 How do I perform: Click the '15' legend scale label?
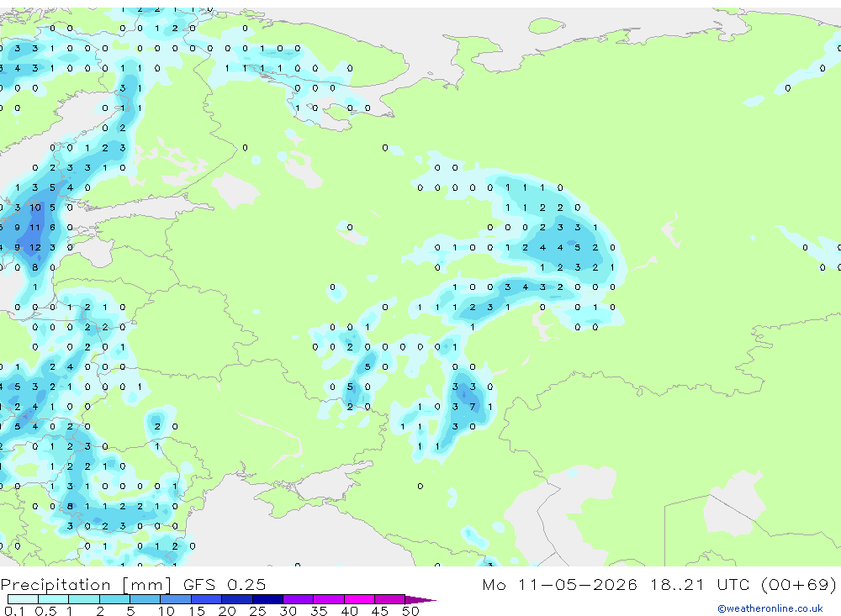click(196, 611)
